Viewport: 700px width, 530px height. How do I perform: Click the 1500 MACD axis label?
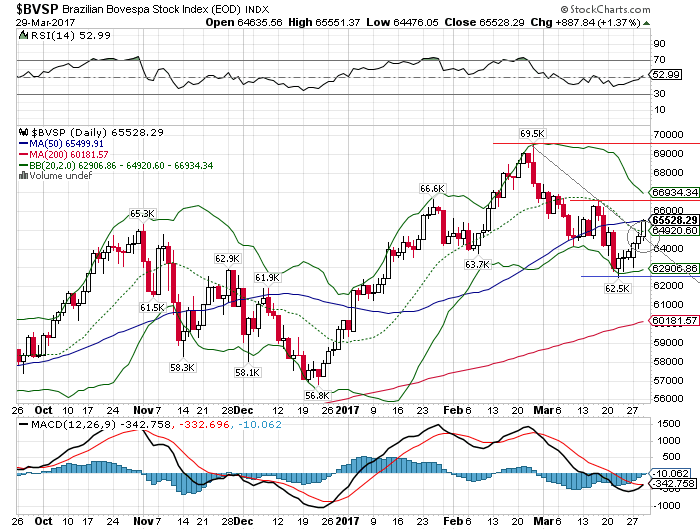(x=669, y=424)
